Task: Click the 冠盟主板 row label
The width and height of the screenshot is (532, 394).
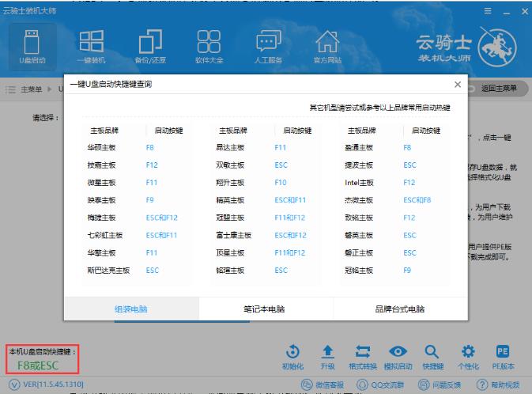Action: click(230, 218)
